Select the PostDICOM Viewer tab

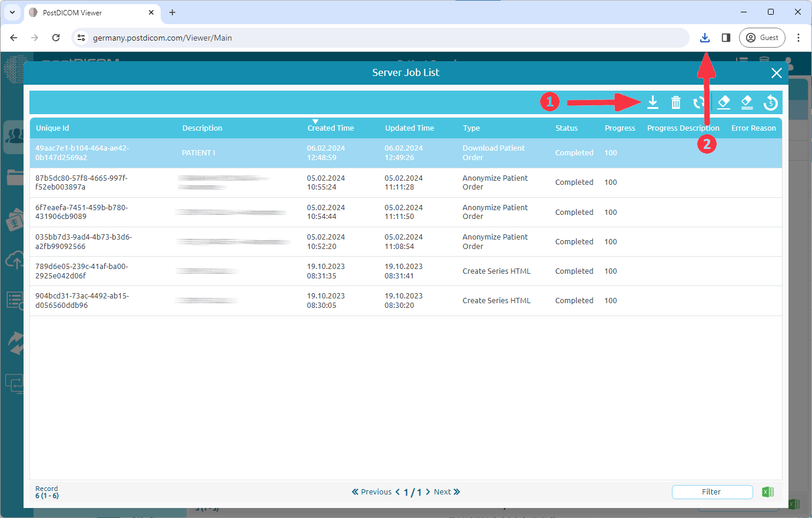[x=88, y=12]
